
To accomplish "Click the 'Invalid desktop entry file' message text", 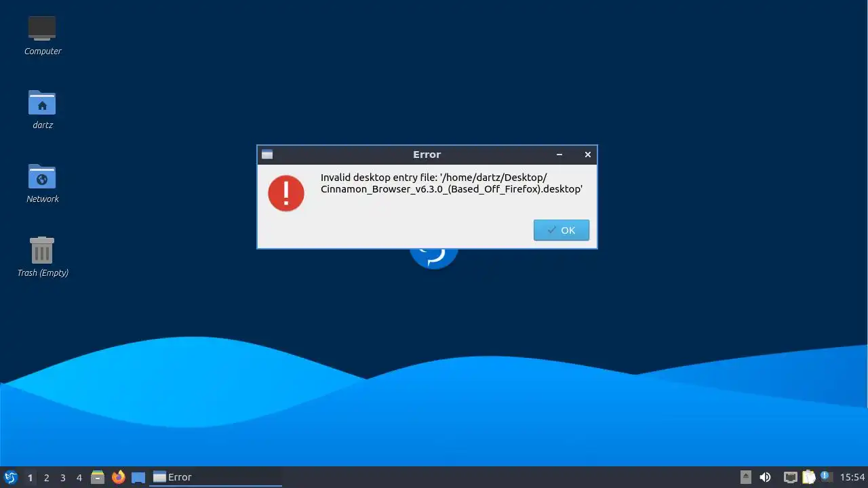I will click(452, 183).
